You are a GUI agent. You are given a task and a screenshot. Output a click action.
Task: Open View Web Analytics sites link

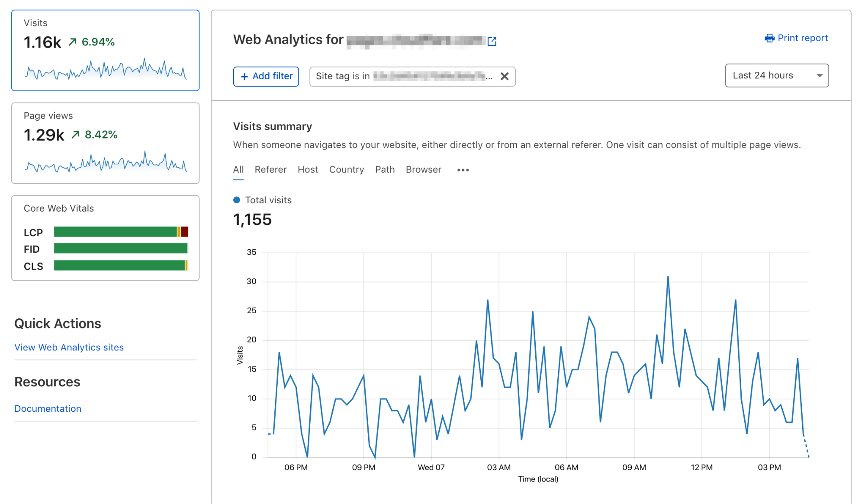(x=69, y=347)
